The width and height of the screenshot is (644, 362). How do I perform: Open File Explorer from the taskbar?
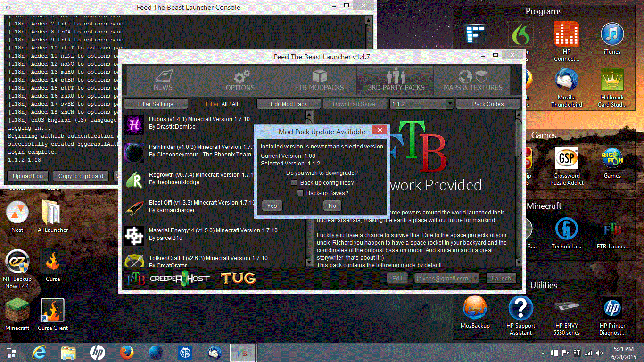point(69,353)
